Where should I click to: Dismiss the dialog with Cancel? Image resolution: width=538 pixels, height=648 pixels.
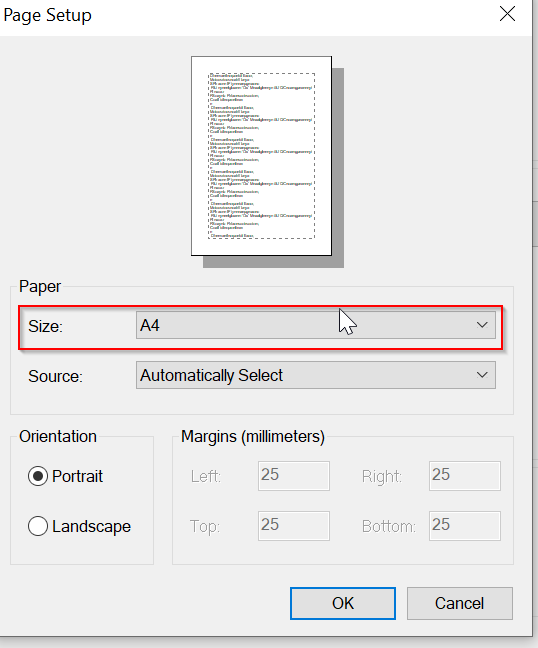click(x=460, y=603)
